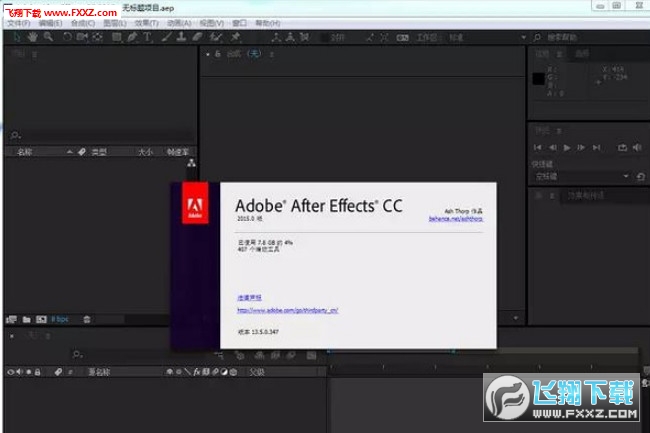Click the search help input field

point(588,37)
